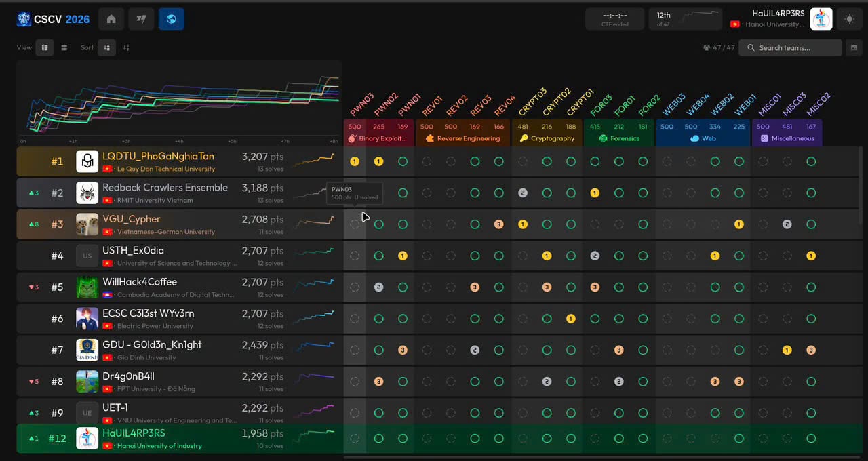Click VGU_Cypher's WEB01 first-blood badge
Image resolution: width=868 pixels, height=461 pixels.
pos(739,224)
